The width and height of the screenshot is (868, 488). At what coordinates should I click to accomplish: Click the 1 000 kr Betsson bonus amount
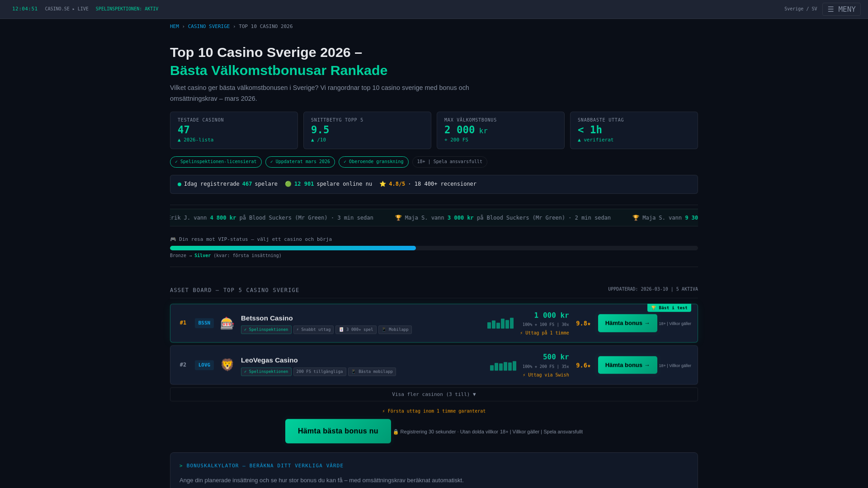(x=552, y=315)
